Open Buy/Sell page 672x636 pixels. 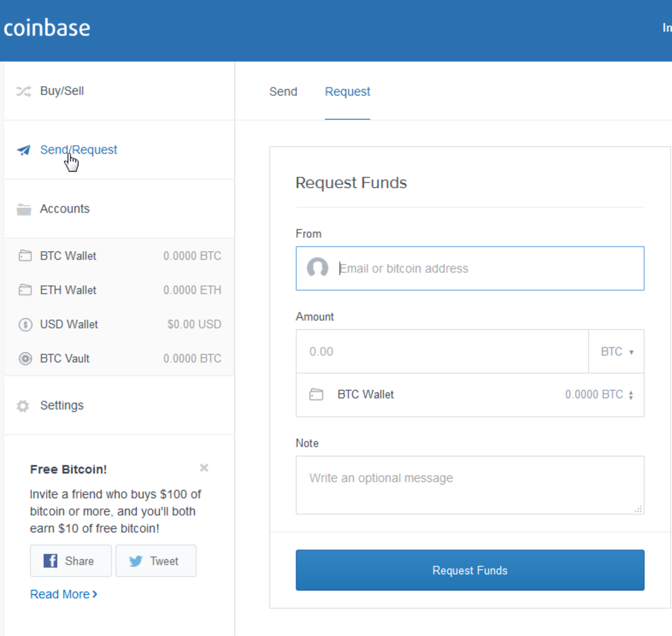119,91
